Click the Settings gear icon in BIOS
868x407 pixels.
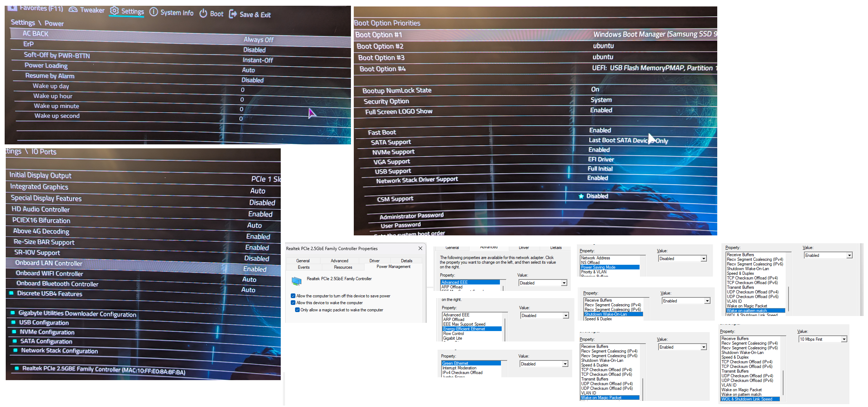(114, 11)
